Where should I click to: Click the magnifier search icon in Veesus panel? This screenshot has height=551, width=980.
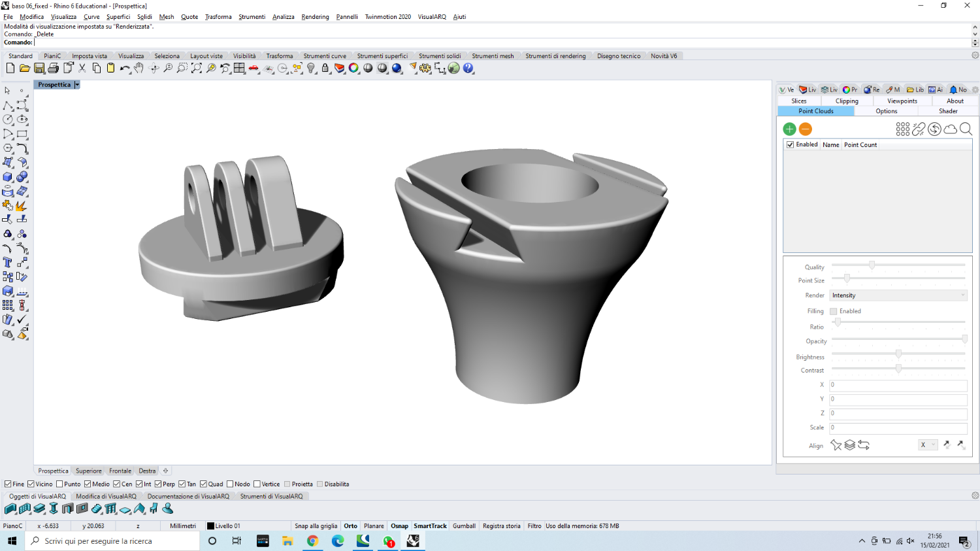(x=966, y=129)
